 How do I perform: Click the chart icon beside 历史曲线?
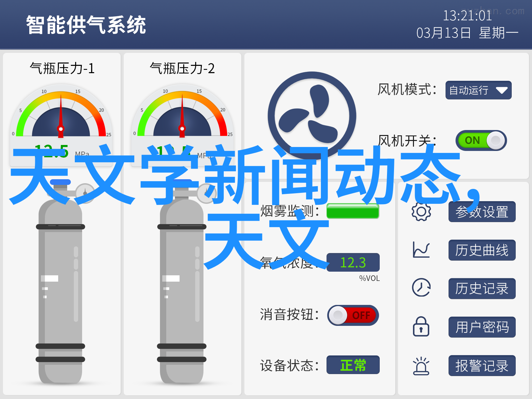(x=421, y=250)
